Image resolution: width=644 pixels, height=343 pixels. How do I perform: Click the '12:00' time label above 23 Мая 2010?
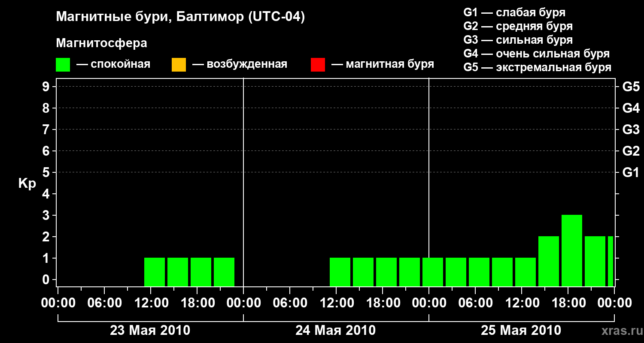coord(151,303)
